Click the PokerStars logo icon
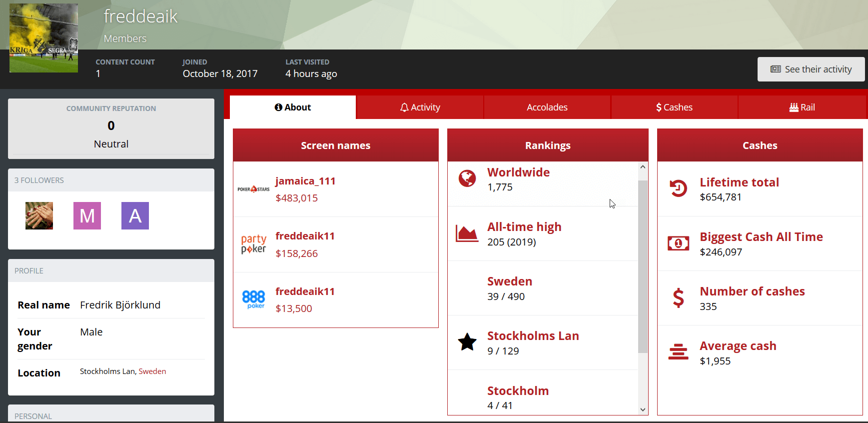This screenshot has width=868, height=423. [x=253, y=189]
